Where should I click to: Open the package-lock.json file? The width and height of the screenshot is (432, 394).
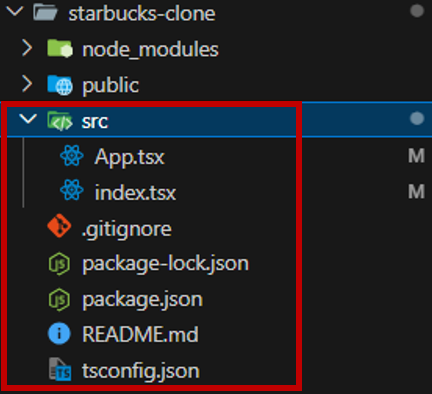pos(166,265)
